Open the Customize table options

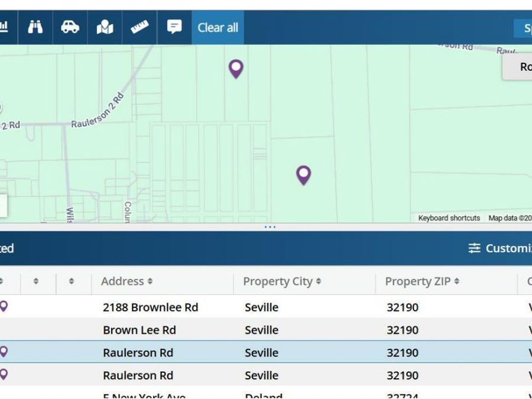tap(500, 248)
